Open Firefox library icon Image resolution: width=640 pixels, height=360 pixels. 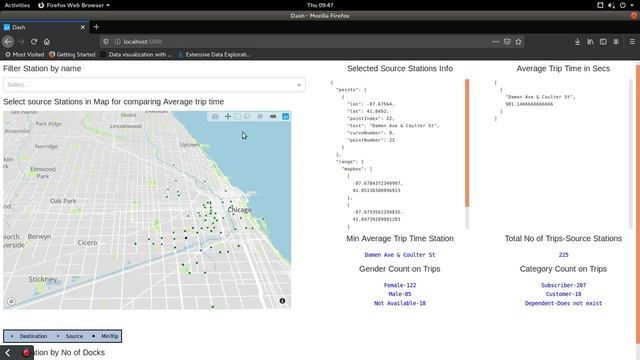591,42
